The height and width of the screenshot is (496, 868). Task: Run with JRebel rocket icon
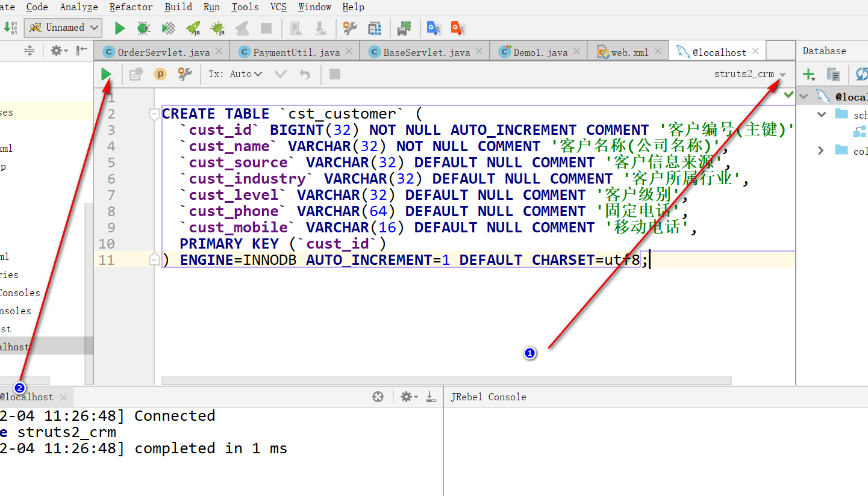[x=192, y=28]
